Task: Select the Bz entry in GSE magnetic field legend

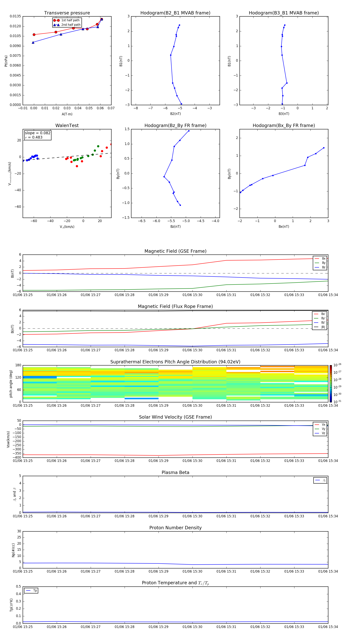Action: click(x=320, y=268)
